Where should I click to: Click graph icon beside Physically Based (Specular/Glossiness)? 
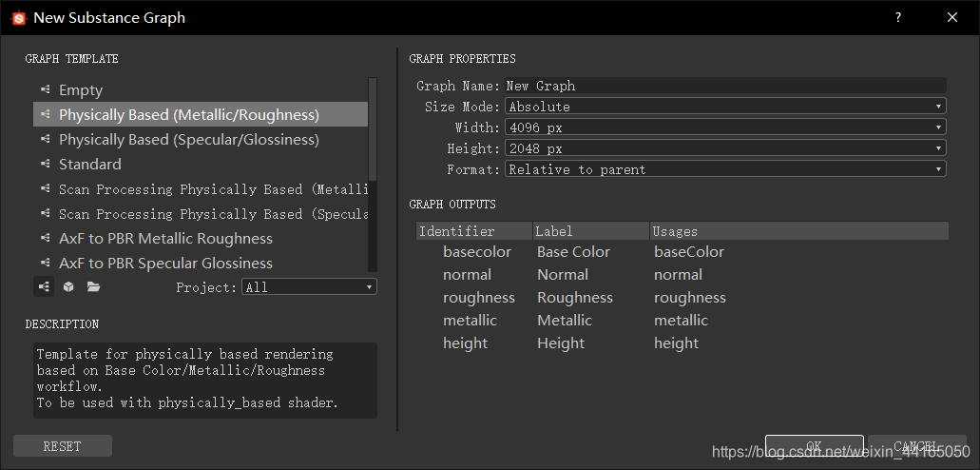[x=45, y=140]
